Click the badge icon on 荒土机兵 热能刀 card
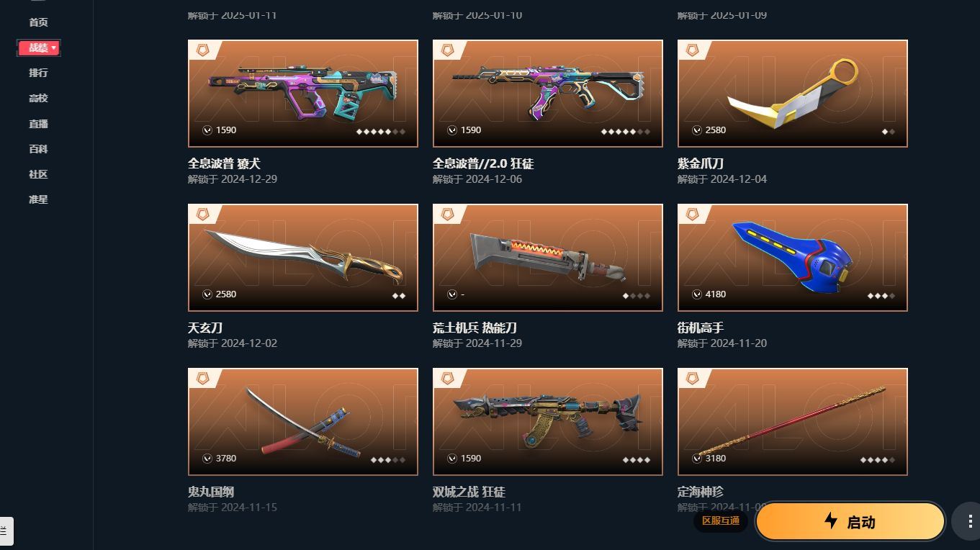Viewport: 980px width, 550px height. click(448, 215)
